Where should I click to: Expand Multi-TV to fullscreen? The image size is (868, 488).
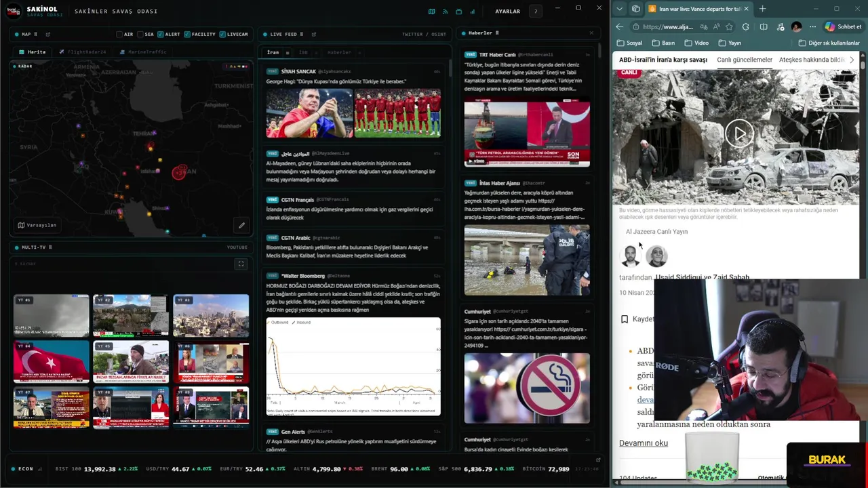point(241,264)
